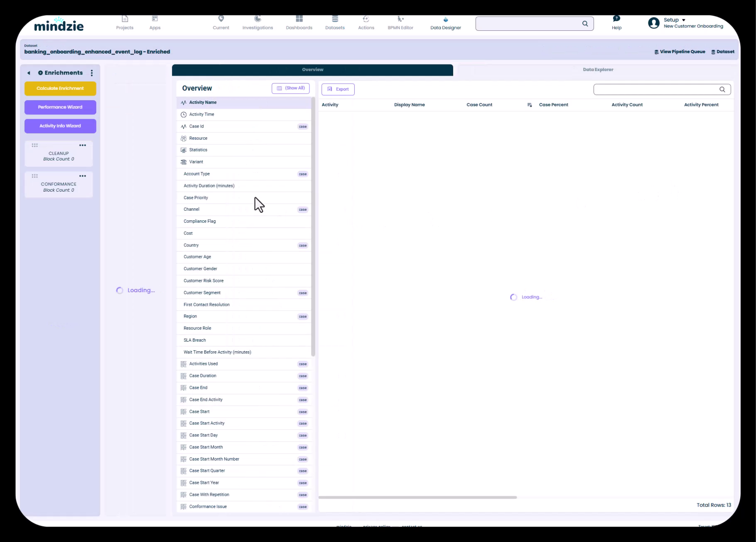The image size is (756, 542).
Task: Open the CONFORMANCE block ellipsis menu
Action: coord(83,176)
